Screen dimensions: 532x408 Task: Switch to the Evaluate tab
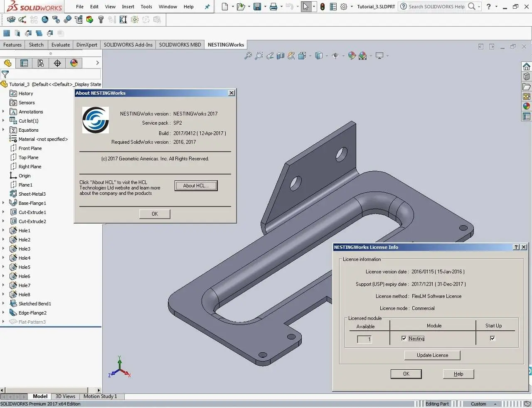61,45
